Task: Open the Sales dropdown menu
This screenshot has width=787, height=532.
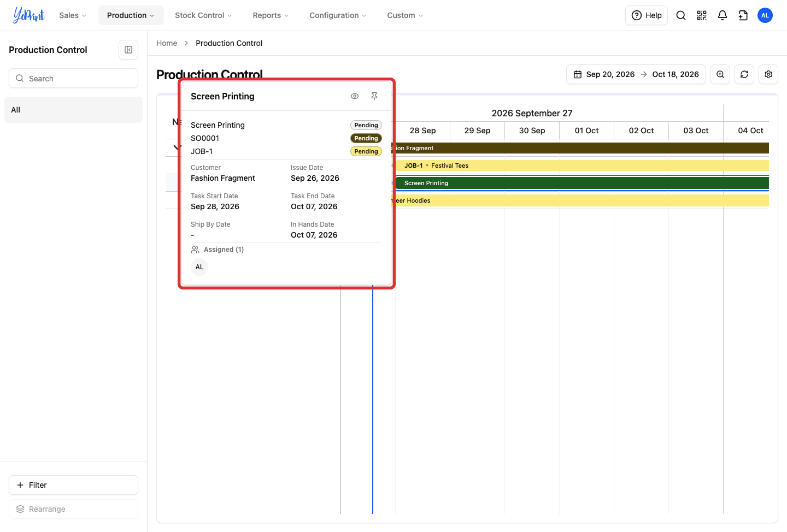Action: 73,15
